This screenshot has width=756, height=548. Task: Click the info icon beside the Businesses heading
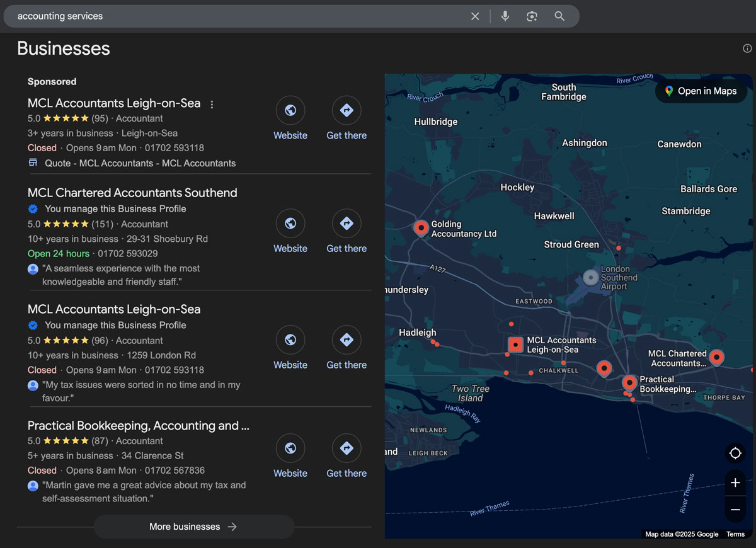click(x=747, y=49)
